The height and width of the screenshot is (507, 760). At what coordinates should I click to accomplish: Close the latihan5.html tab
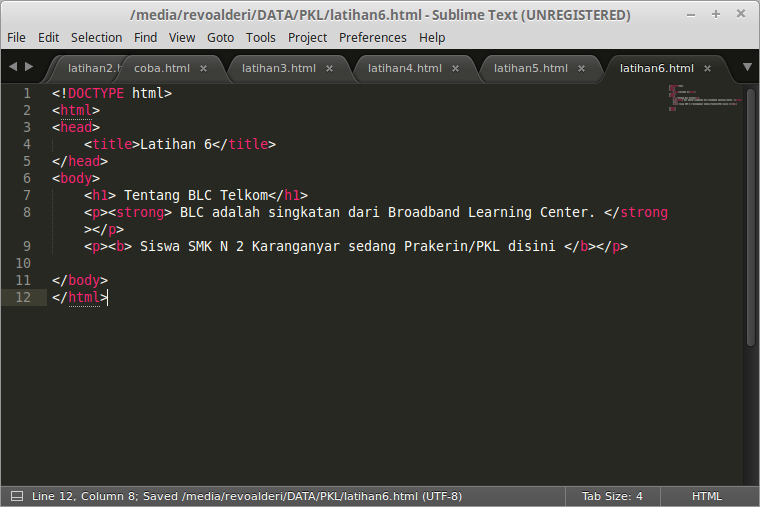pos(582,69)
